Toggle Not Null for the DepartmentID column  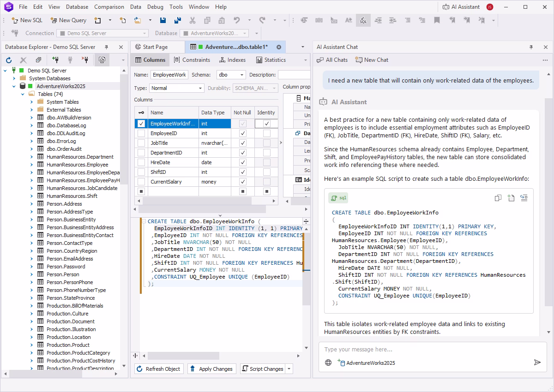click(x=243, y=153)
